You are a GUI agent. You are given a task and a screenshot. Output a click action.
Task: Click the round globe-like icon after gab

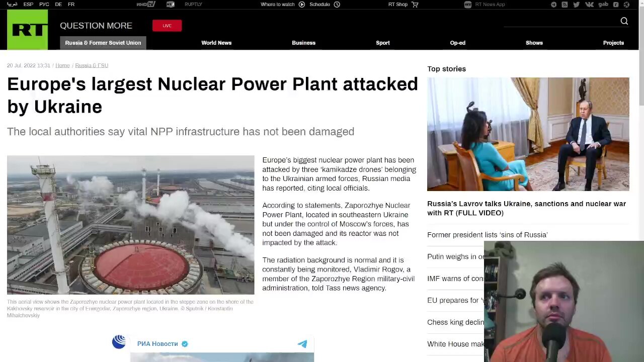(626, 5)
